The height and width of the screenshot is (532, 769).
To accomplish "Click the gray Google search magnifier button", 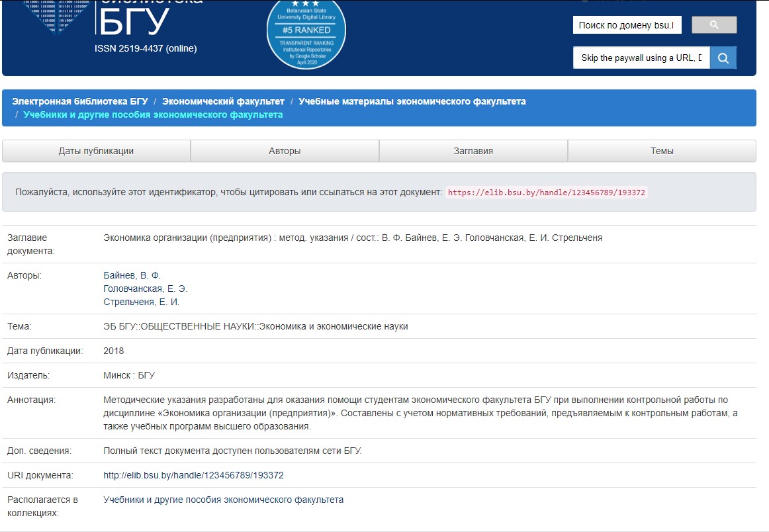I will coord(714,25).
